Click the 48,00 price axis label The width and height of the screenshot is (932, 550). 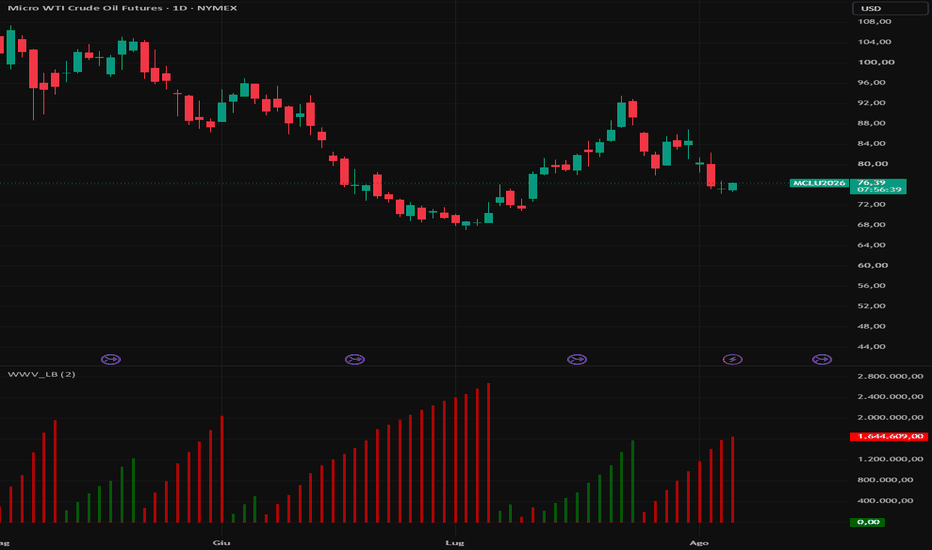point(871,326)
